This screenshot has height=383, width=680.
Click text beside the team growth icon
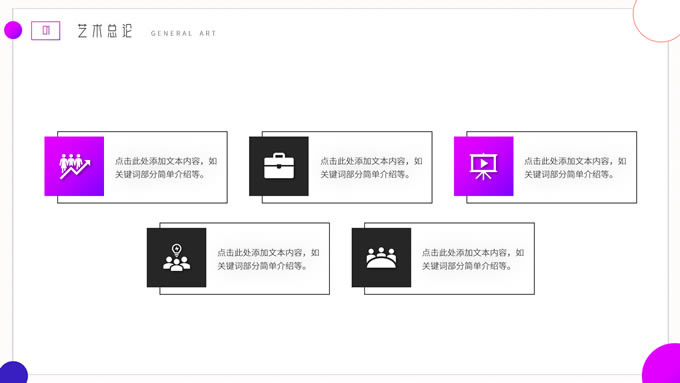pos(166,167)
